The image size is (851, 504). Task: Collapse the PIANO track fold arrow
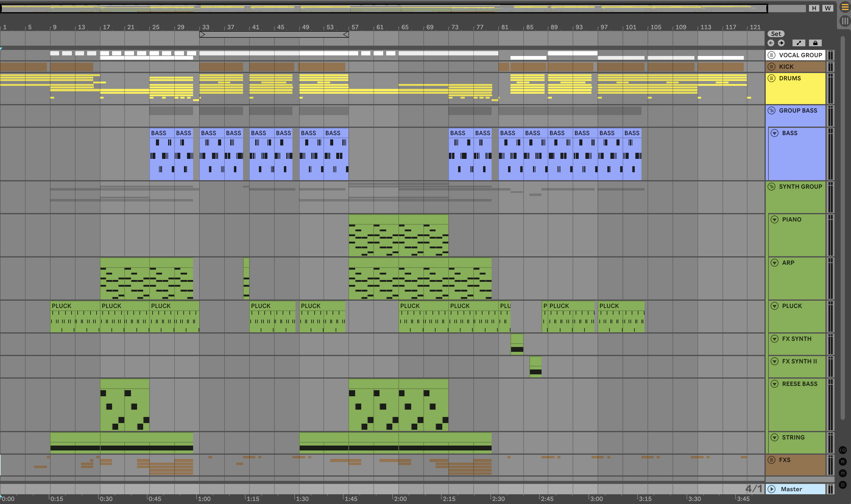point(775,219)
